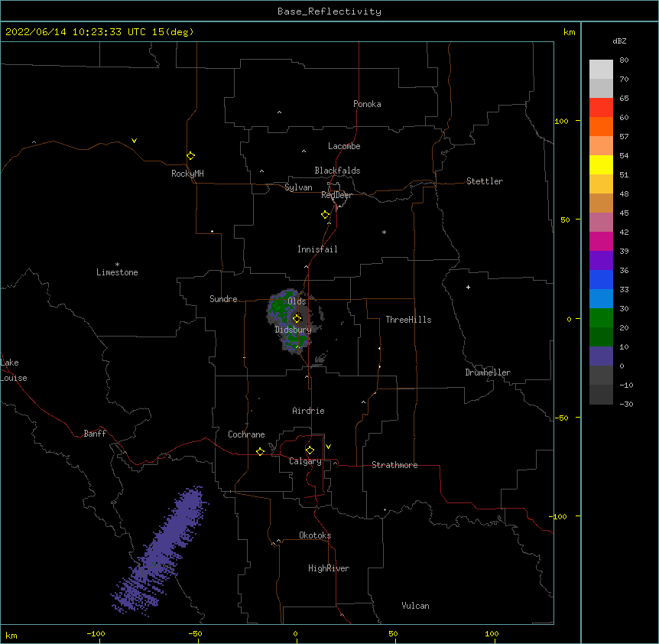Click the -100 tick on the bottom axis
The width and height of the screenshot is (659, 644).
(96, 634)
